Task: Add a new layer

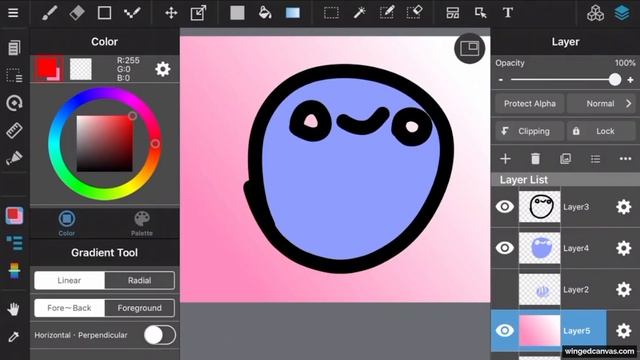Action: [x=505, y=159]
